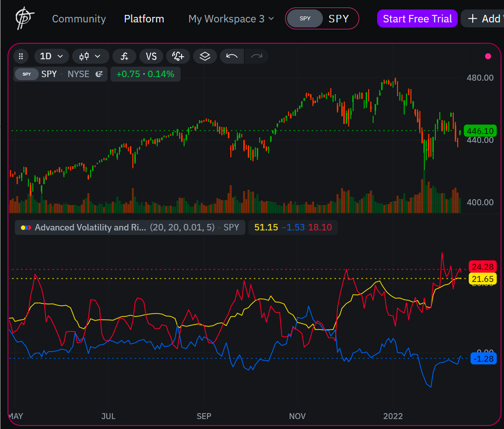The image size is (504, 429).
Task: Toggle the pink live indicator dot
Action: pyautogui.click(x=488, y=56)
